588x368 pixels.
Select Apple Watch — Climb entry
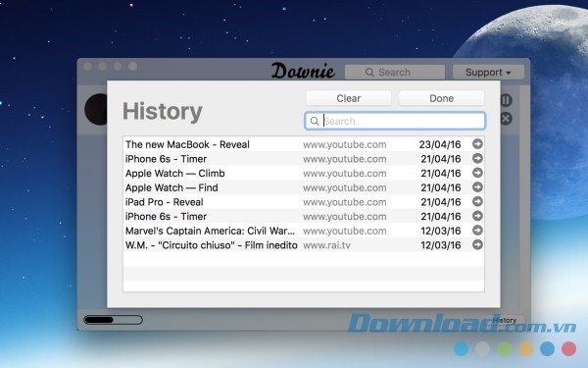pos(304,173)
